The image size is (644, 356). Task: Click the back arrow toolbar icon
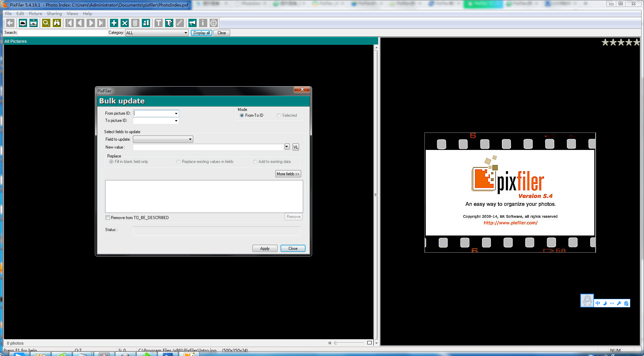click(x=10, y=23)
